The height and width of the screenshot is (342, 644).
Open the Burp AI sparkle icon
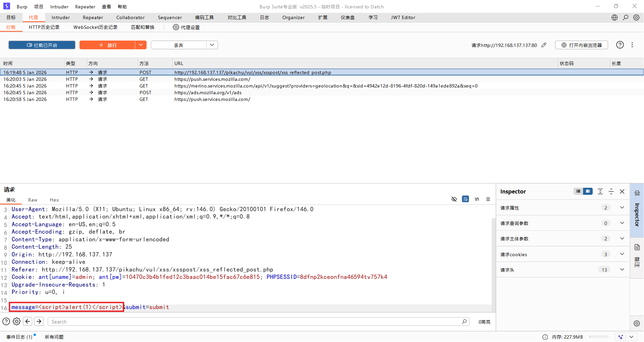coord(621,337)
